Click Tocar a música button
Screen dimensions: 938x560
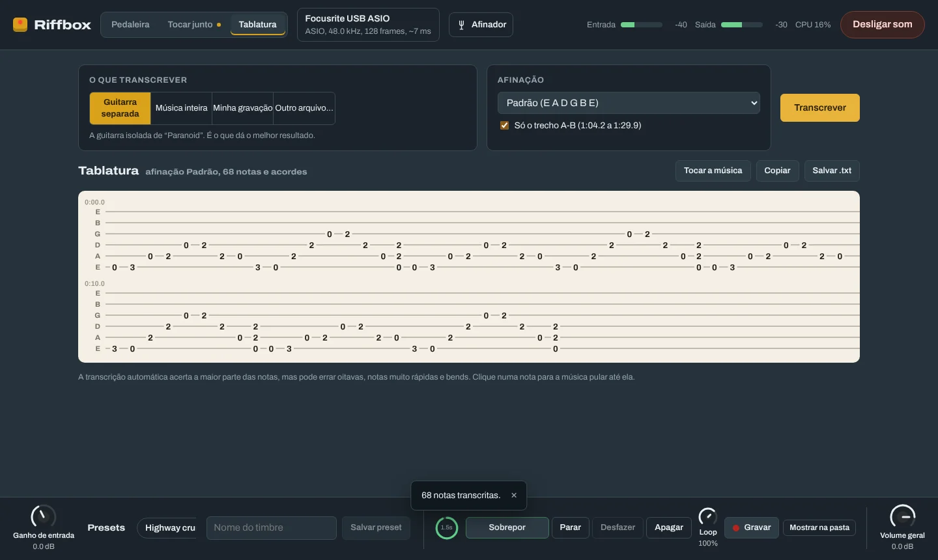[x=713, y=171]
